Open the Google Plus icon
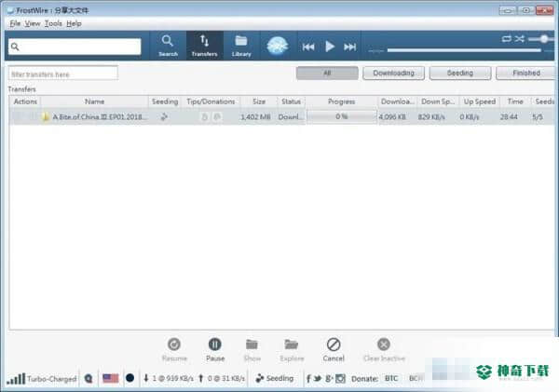The width and height of the screenshot is (559, 392). coord(329,378)
